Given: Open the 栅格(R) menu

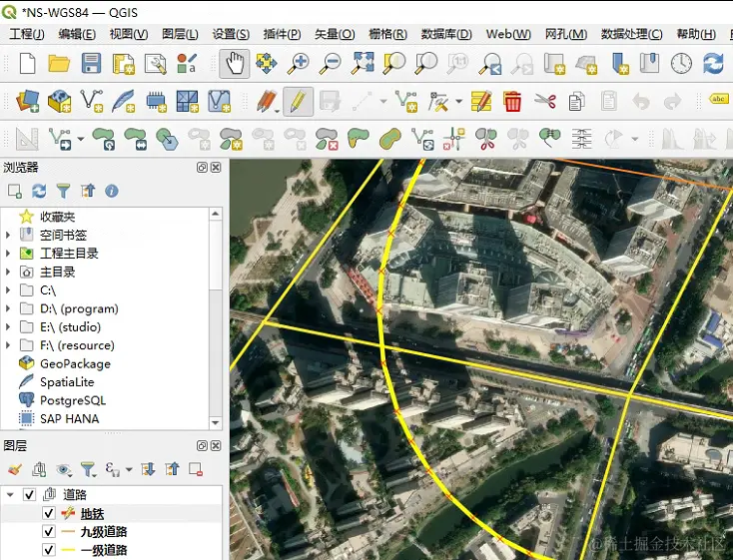Looking at the screenshot, I should [x=387, y=34].
